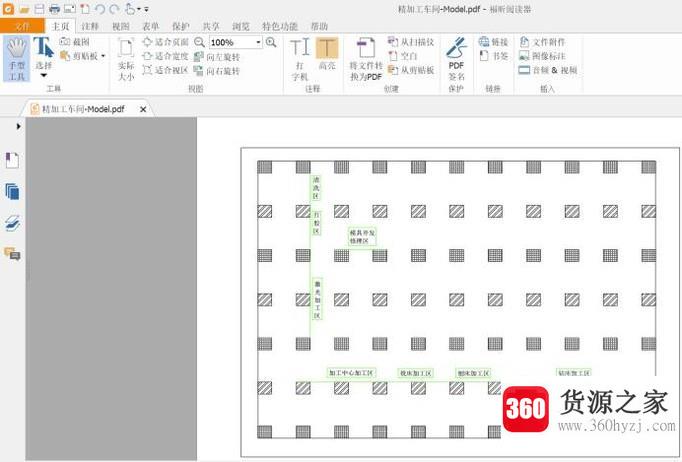This screenshot has height=462, width=682.
Task: Expand the Clipboard (剪贴板) dropdown arrow
Action: tap(103, 56)
